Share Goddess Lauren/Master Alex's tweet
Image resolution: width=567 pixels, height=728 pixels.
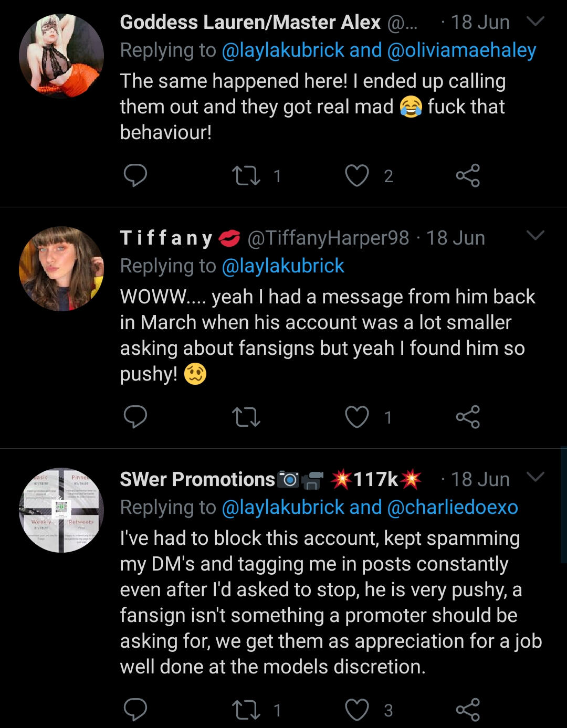click(x=468, y=175)
